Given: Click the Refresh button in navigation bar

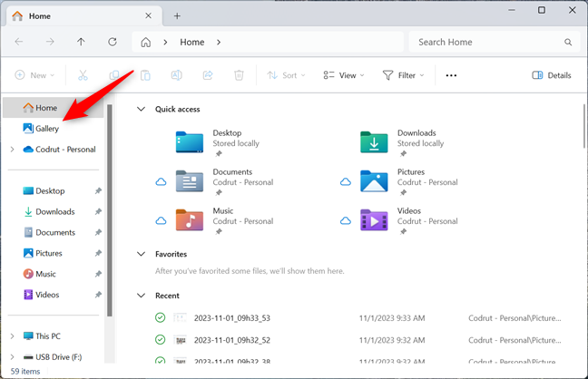Looking at the screenshot, I should click(113, 42).
